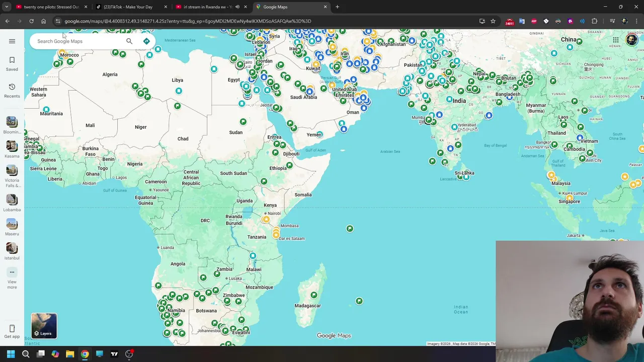This screenshot has height=362, width=644.
Task: Focus the Search Google Maps field
Action: [x=78, y=41]
